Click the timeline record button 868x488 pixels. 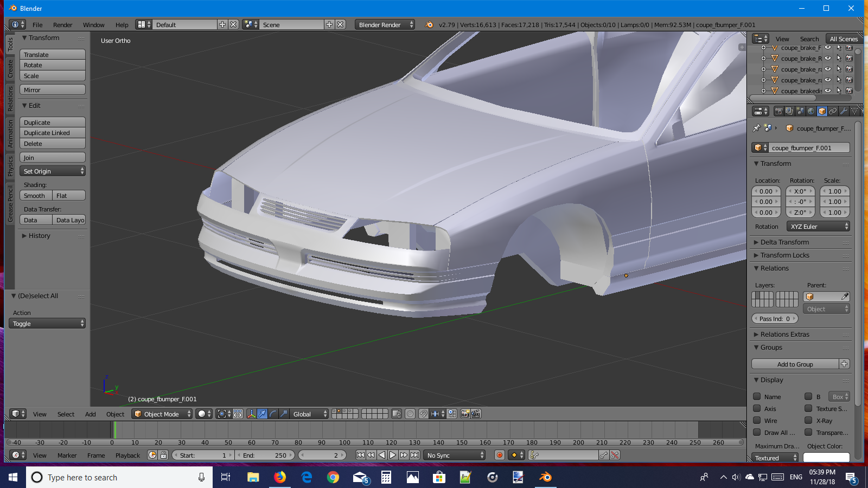(500, 455)
